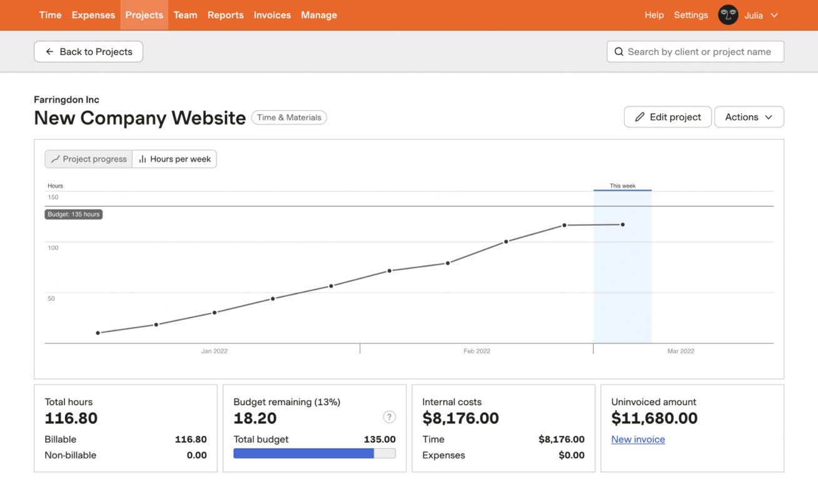Image resolution: width=818 pixels, height=504 pixels.
Task: Click the magnifier icon in the search bar
Action: pyautogui.click(x=619, y=51)
